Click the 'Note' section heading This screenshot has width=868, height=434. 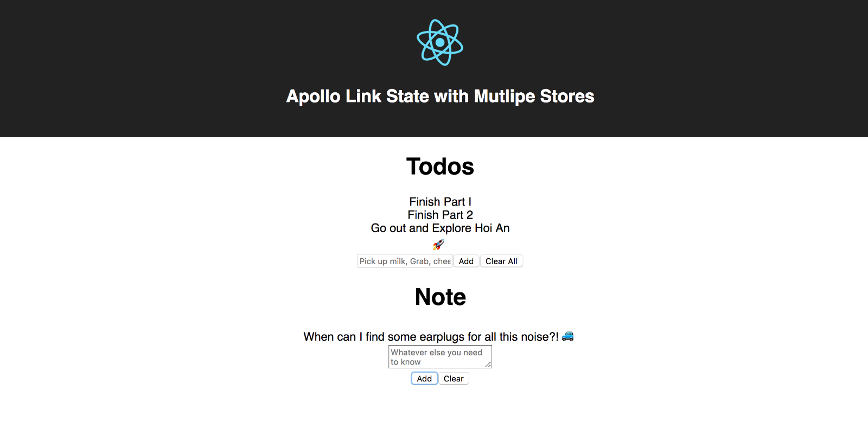click(x=440, y=297)
